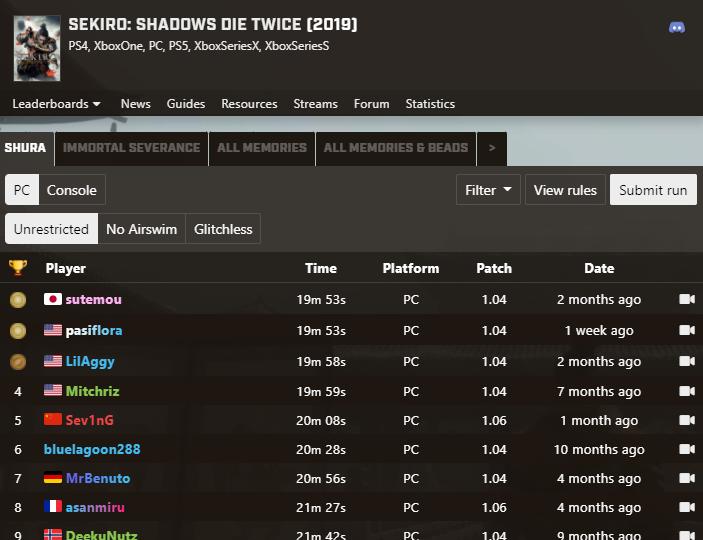
Task: Select the Glitchless subcategory
Action: point(223,229)
